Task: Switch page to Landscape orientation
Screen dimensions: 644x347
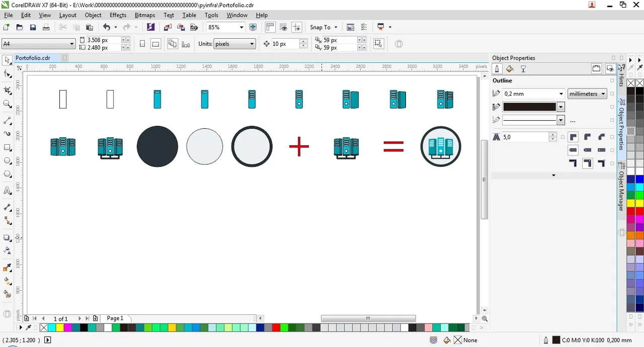Action: [x=155, y=44]
